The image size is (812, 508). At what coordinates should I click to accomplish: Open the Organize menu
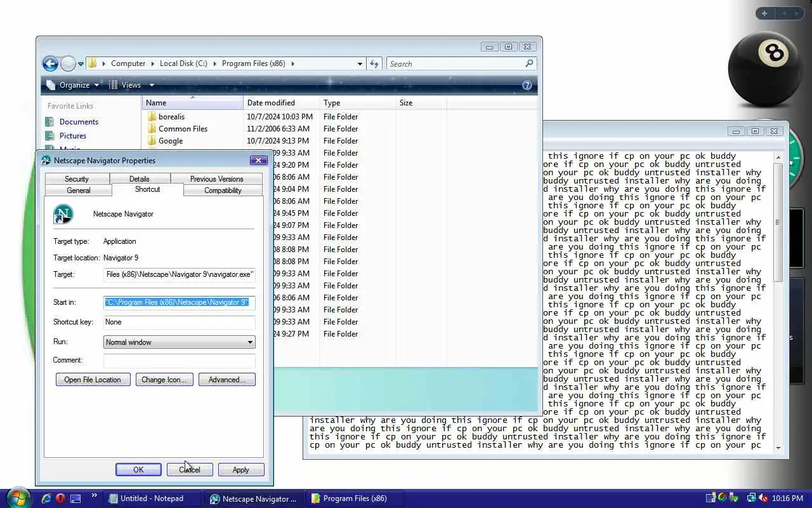click(74, 85)
